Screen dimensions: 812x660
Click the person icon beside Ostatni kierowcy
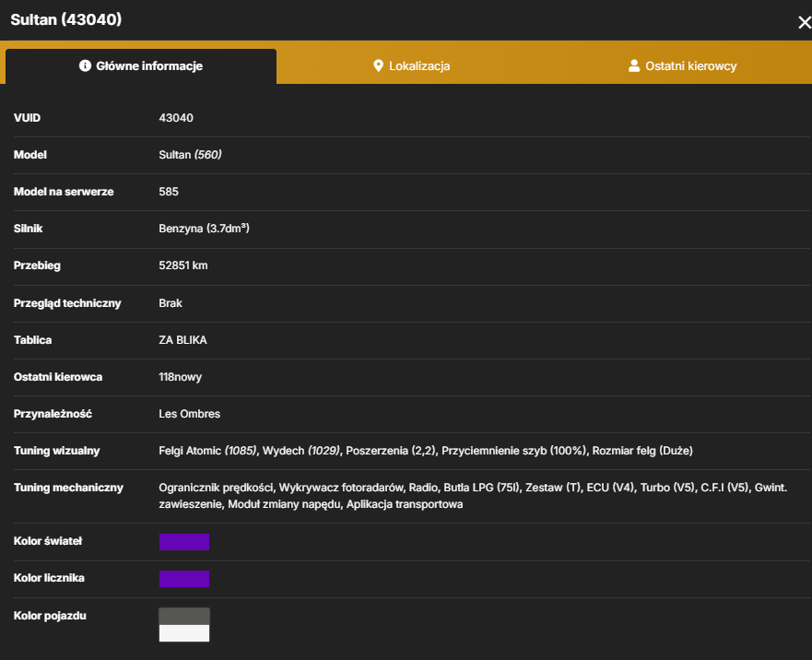tap(634, 65)
